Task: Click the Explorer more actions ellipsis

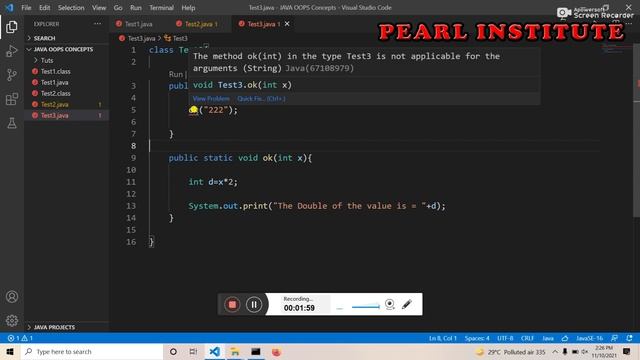Action: click(x=98, y=24)
